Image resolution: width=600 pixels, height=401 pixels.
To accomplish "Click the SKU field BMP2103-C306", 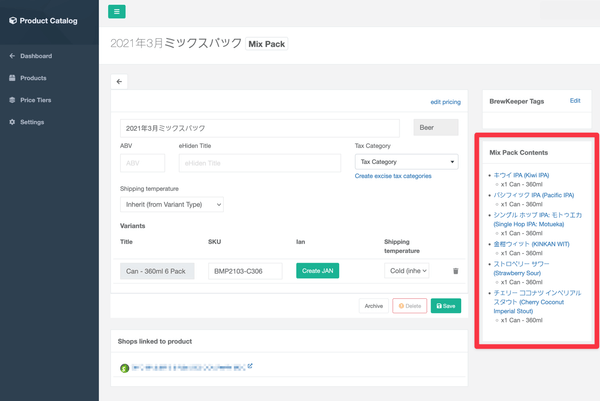I will [245, 271].
